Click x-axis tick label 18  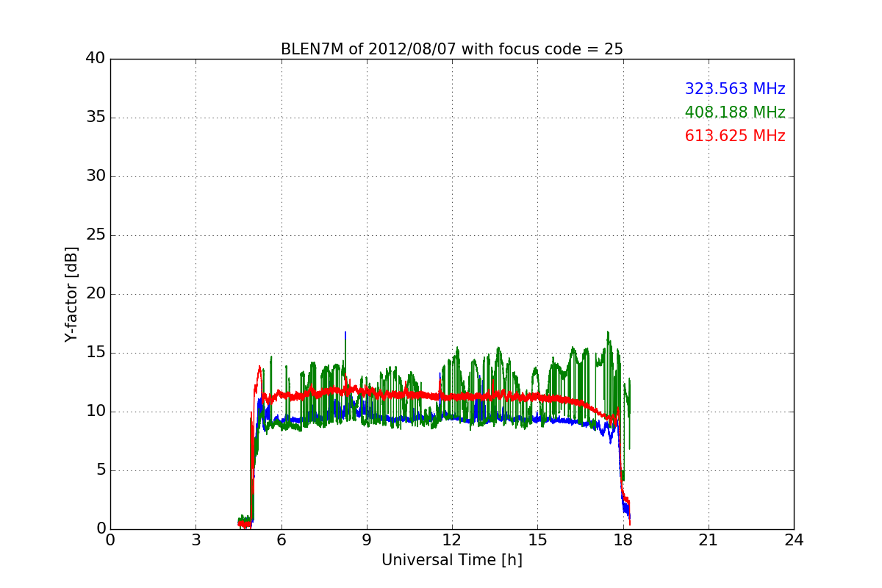click(x=623, y=540)
